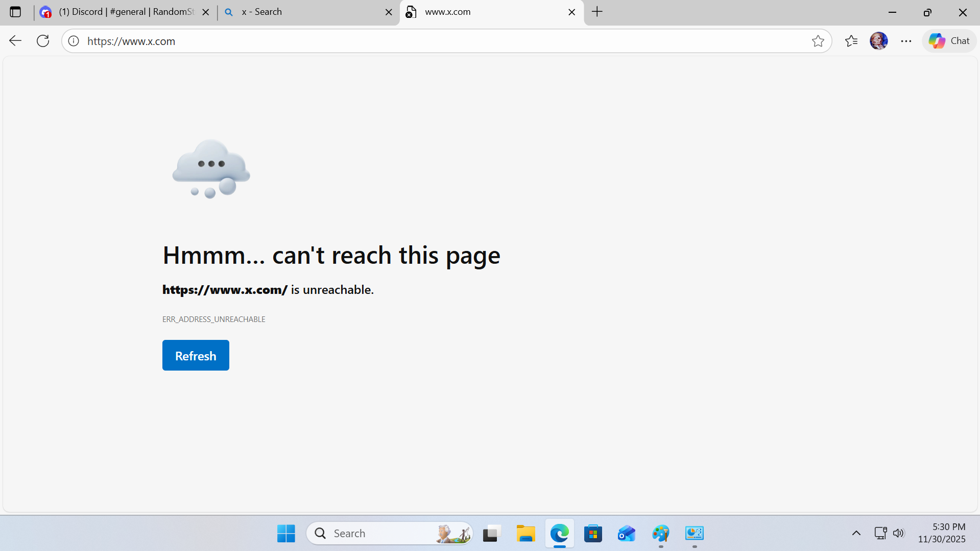This screenshot has height=551, width=980.
Task: Click the 'Hmmm... can't reach this page' heading
Action: [331, 256]
